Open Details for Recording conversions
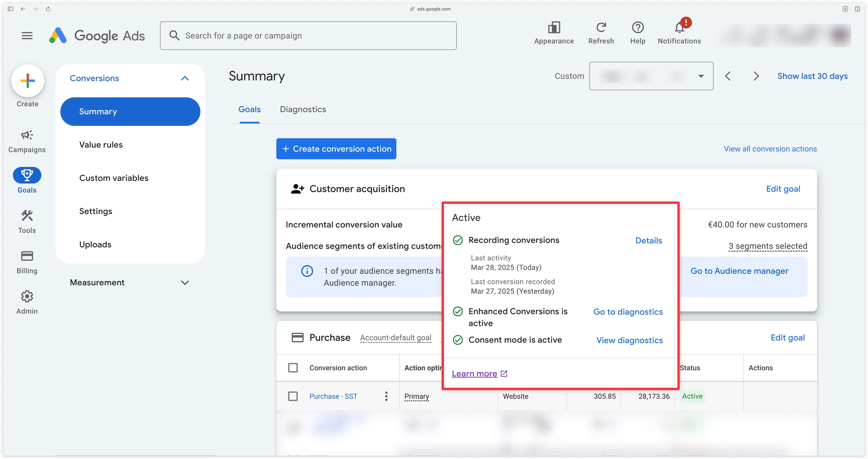The height and width of the screenshot is (459, 868). [x=649, y=241]
